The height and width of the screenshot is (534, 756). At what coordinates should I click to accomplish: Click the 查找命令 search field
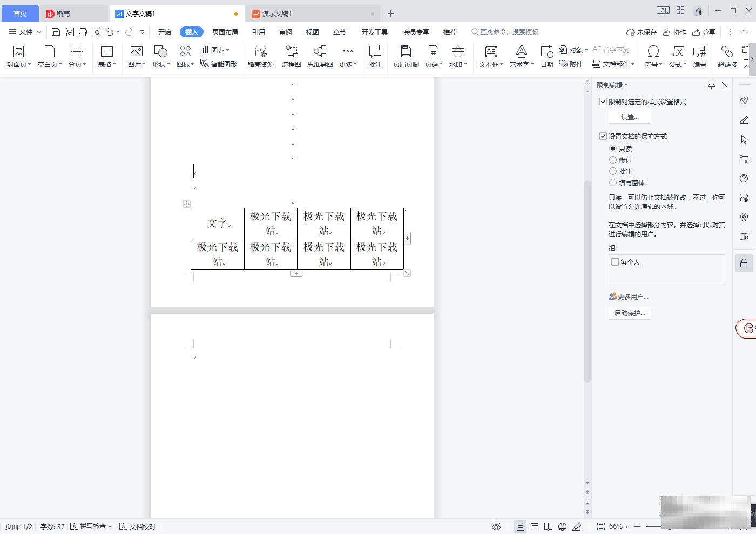tap(509, 32)
